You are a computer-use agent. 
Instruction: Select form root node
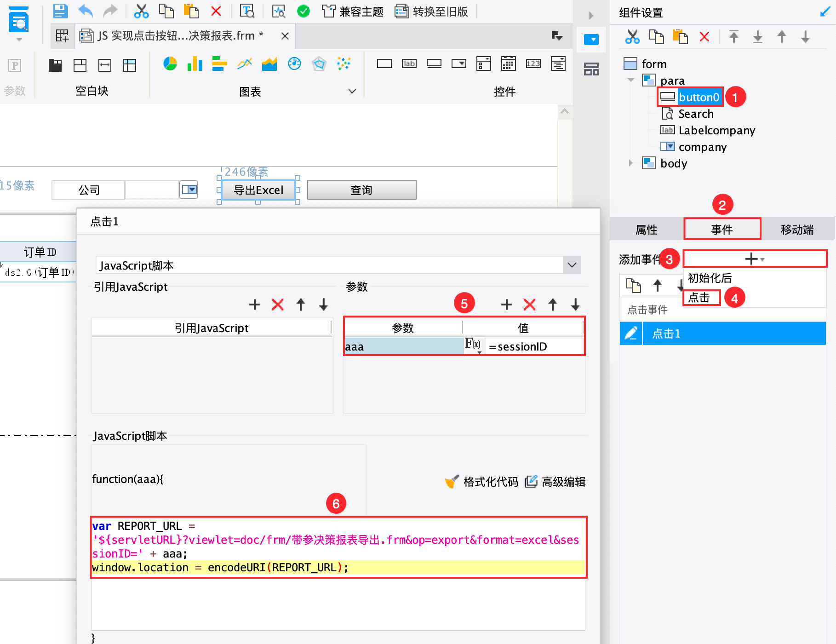pyautogui.click(x=645, y=63)
